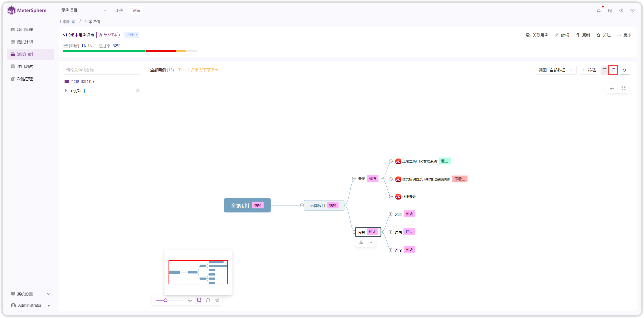Show the keyboard shortcuts icon
The image size is (644, 318).
click(217, 300)
